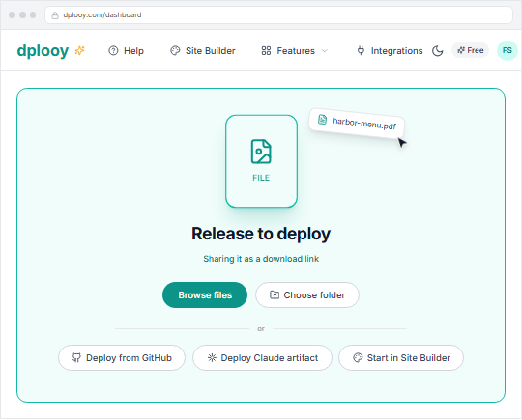
Task: Open the Integrations page
Action: point(390,51)
